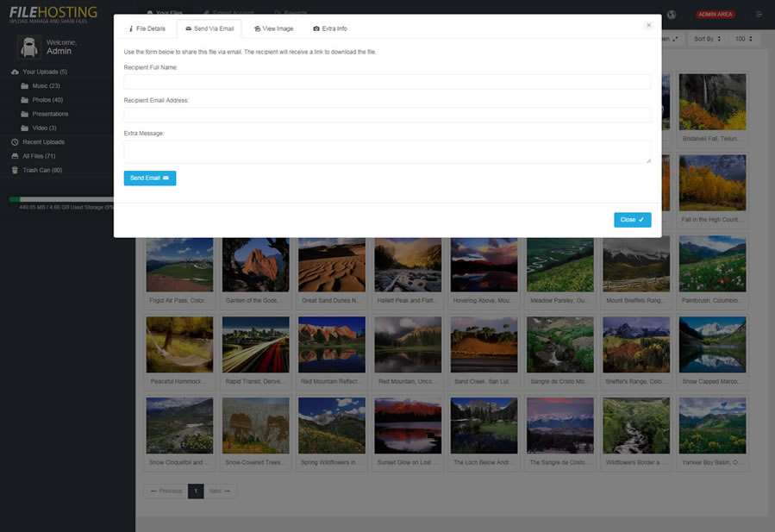Click the used storage progress bar
Viewport: 775px width, 532px height.
[61, 199]
